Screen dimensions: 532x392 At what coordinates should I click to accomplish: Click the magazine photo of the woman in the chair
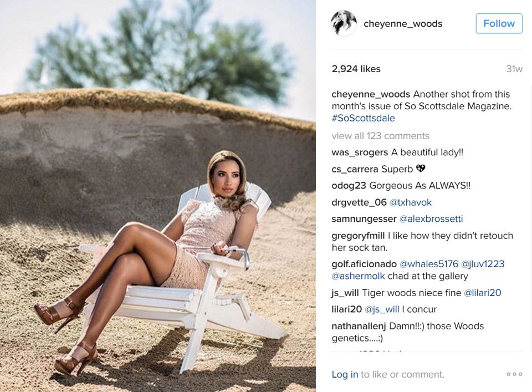click(x=158, y=196)
